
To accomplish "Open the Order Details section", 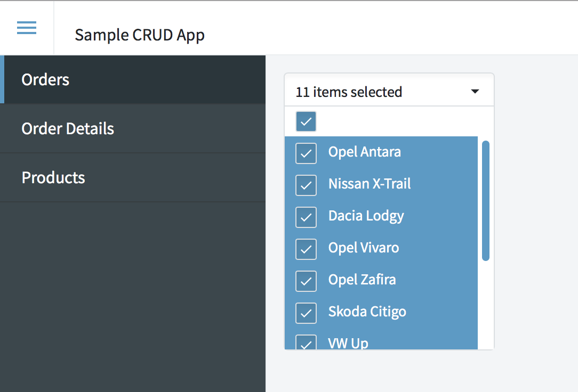I will pyautogui.click(x=67, y=128).
